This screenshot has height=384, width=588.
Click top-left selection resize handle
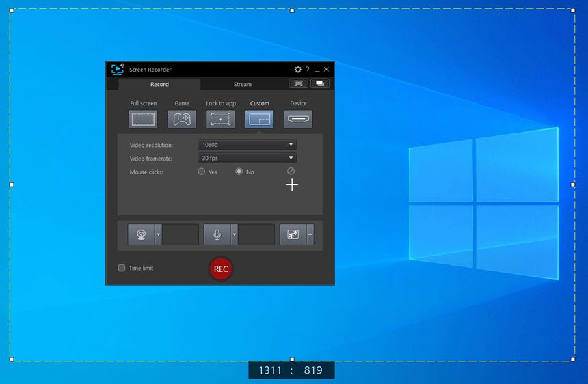click(12, 10)
